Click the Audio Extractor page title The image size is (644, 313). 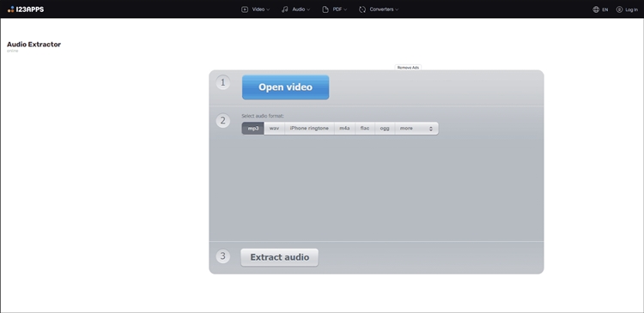coord(33,45)
